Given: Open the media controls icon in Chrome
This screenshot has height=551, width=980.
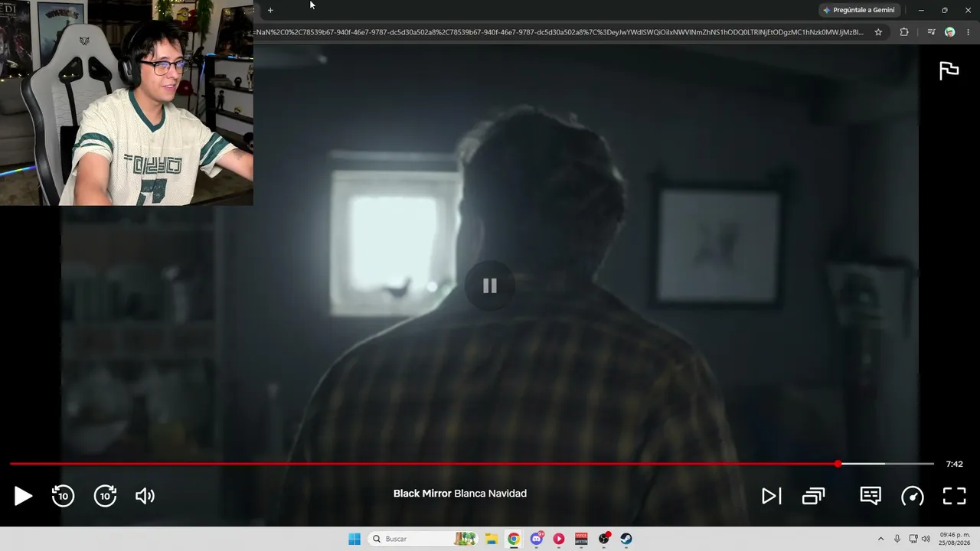Looking at the screenshot, I should (931, 32).
